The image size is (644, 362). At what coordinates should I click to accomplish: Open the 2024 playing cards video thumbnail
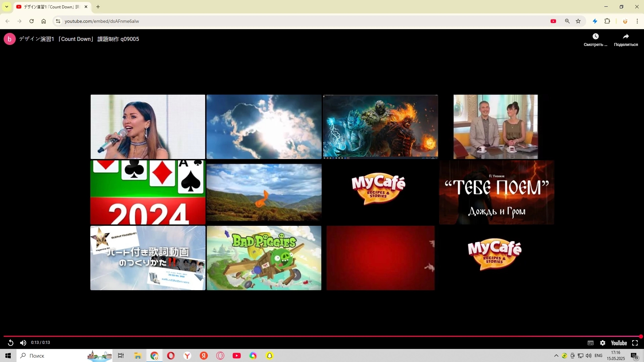148,192
